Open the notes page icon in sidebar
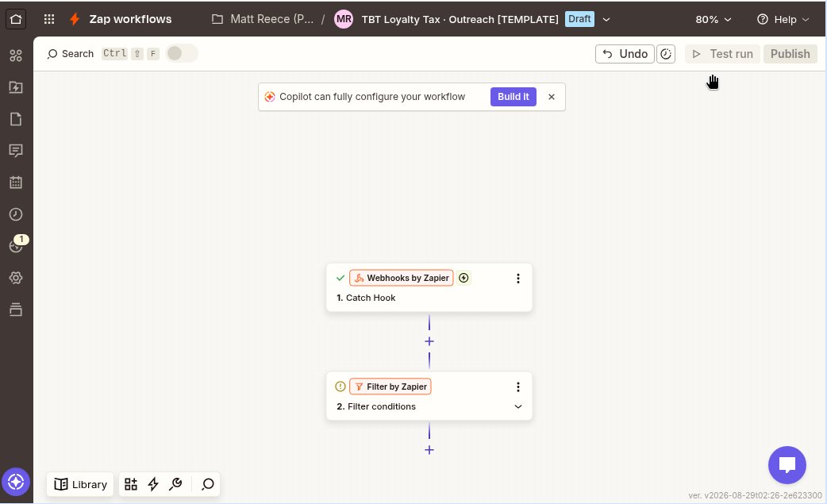827x504 pixels. tap(16, 119)
